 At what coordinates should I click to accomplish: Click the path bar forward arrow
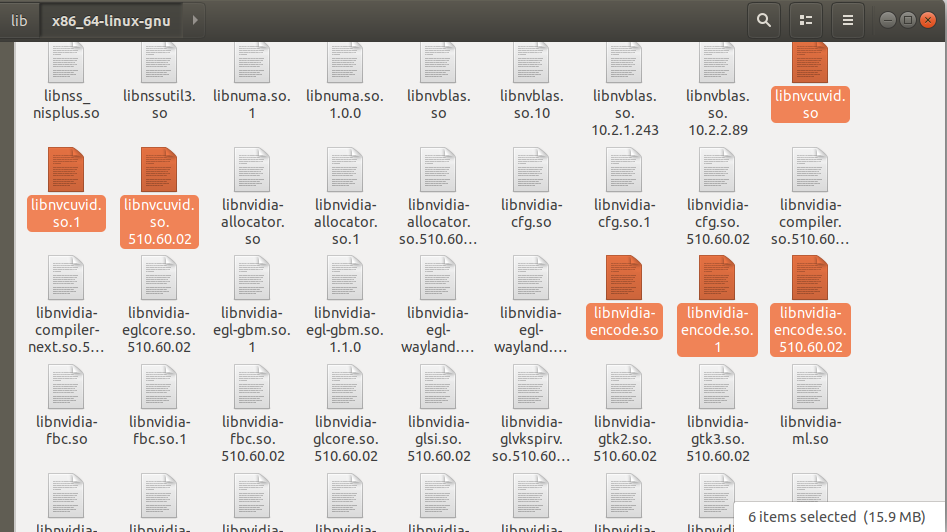pyautogui.click(x=194, y=21)
